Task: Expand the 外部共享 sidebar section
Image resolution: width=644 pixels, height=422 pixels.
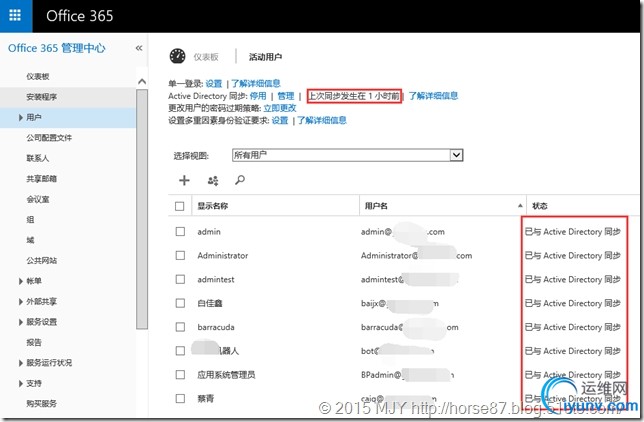Action: click(x=21, y=302)
